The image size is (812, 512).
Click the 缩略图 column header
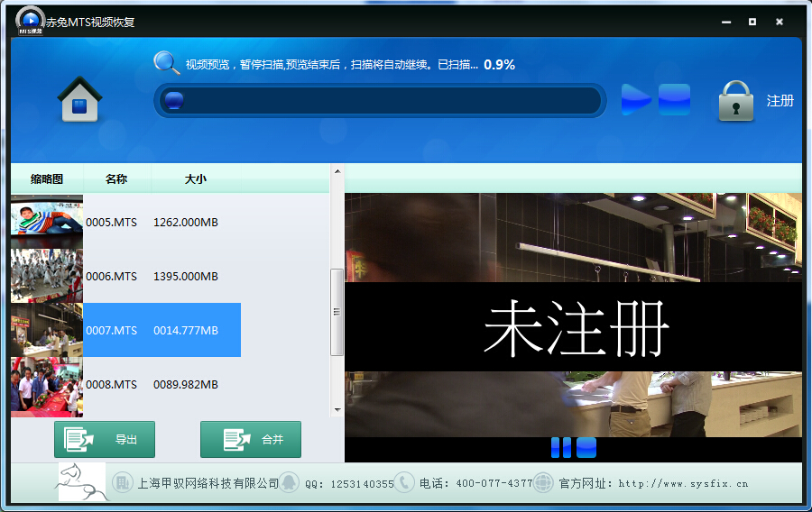pos(47,179)
